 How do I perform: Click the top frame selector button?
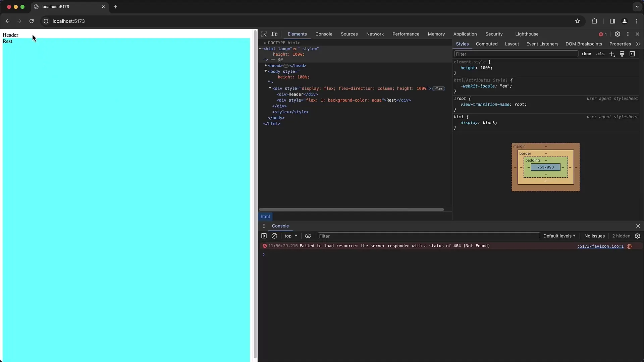pos(290,236)
